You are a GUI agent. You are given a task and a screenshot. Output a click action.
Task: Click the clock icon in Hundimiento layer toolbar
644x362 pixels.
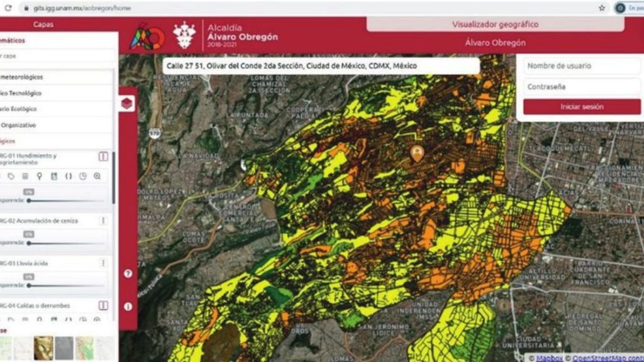[x=82, y=177]
